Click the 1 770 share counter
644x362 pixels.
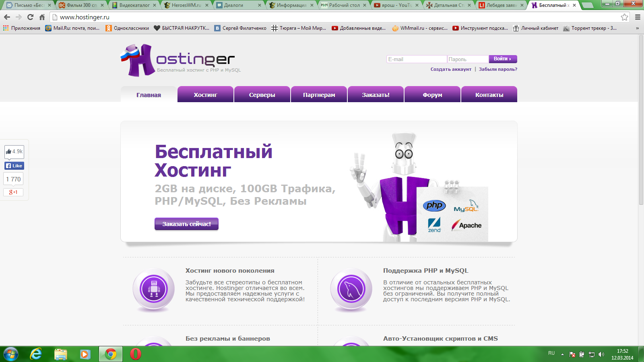(13, 179)
